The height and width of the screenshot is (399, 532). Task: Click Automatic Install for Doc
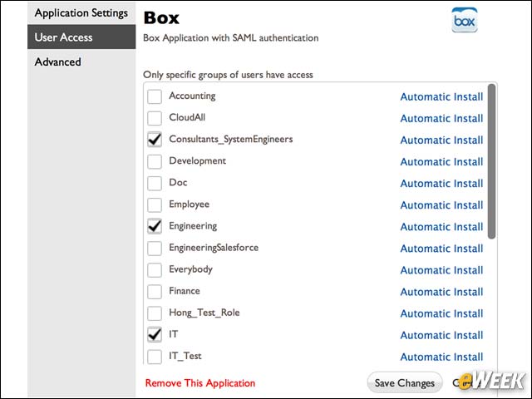[441, 184]
